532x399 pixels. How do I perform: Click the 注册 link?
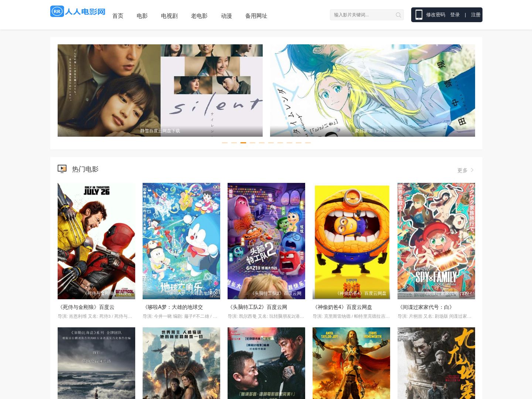[x=476, y=15]
